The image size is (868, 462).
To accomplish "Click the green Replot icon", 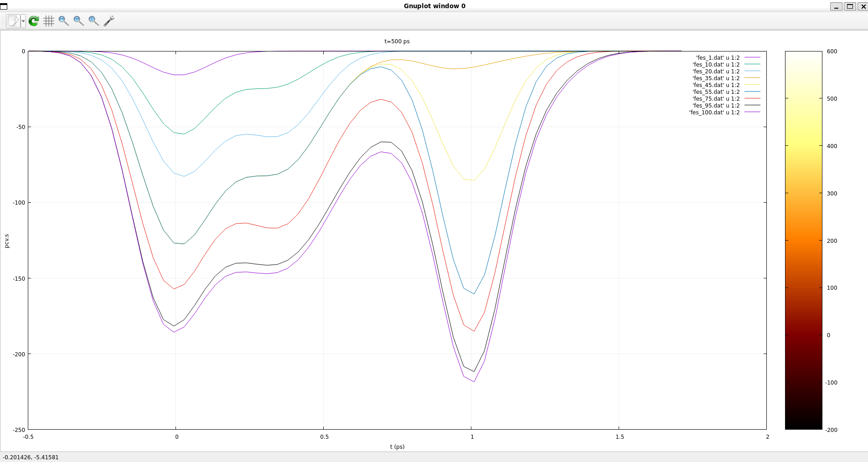I will 34,21.
